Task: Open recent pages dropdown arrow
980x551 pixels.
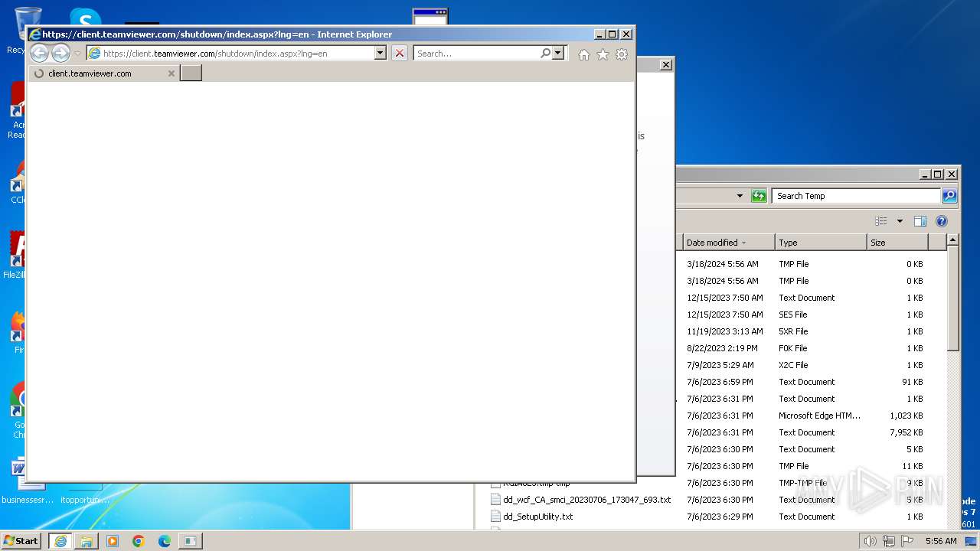Action: pyautogui.click(x=77, y=54)
